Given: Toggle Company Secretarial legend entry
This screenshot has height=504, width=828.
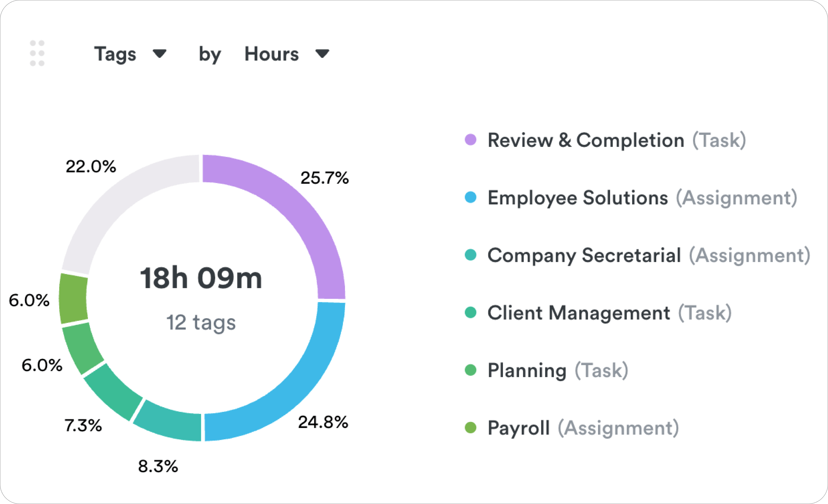Looking at the screenshot, I should 584,255.
